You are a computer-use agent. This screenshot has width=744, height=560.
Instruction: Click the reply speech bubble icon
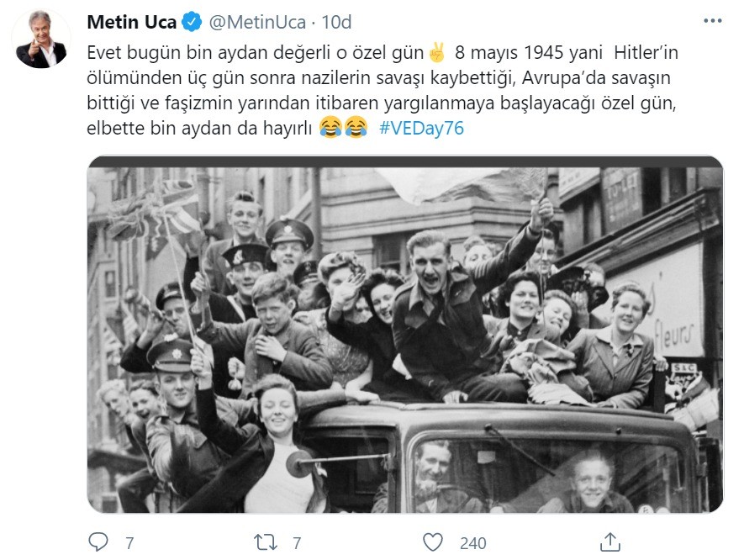(x=98, y=542)
